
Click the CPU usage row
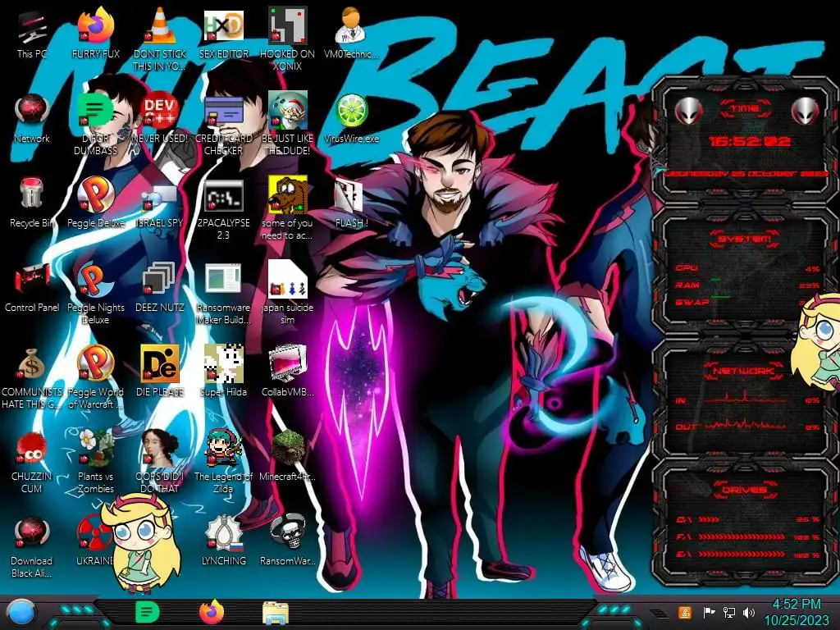pyautogui.click(x=748, y=268)
